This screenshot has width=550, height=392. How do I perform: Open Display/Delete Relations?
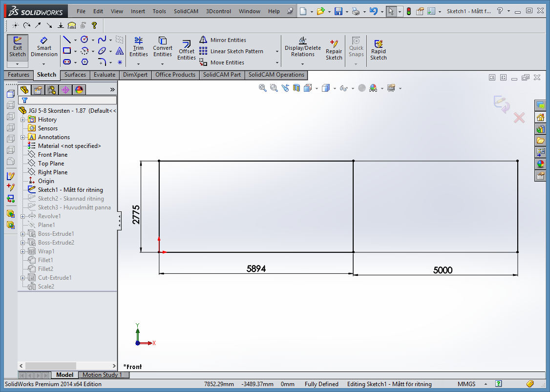coord(303,47)
